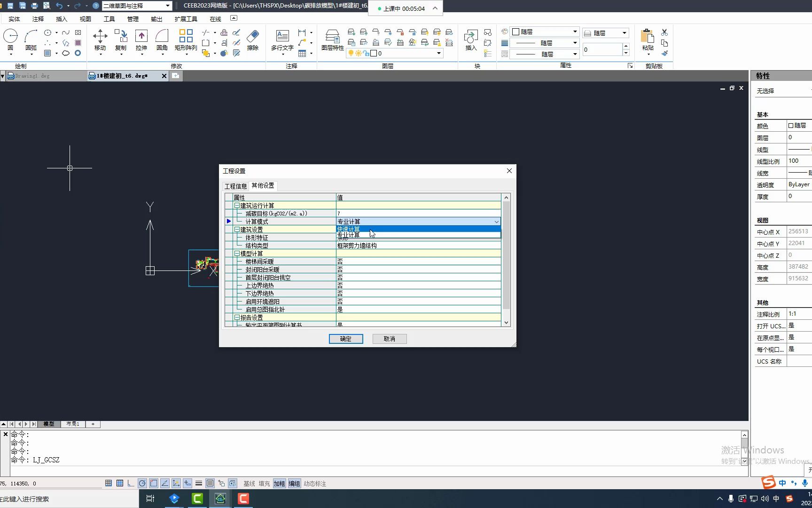Toggle 动态标注 in the status bar
Viewport: 812px width, 508px height.
[315, 484]
